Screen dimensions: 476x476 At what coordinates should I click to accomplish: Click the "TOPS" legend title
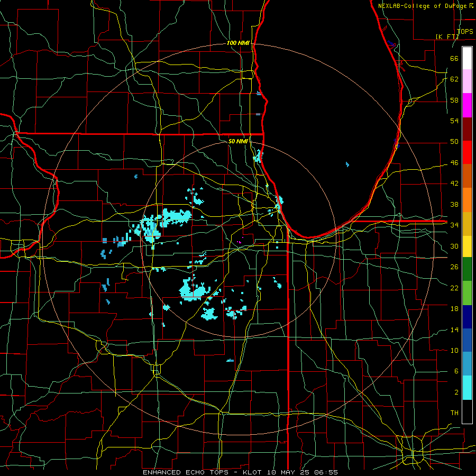465,31
